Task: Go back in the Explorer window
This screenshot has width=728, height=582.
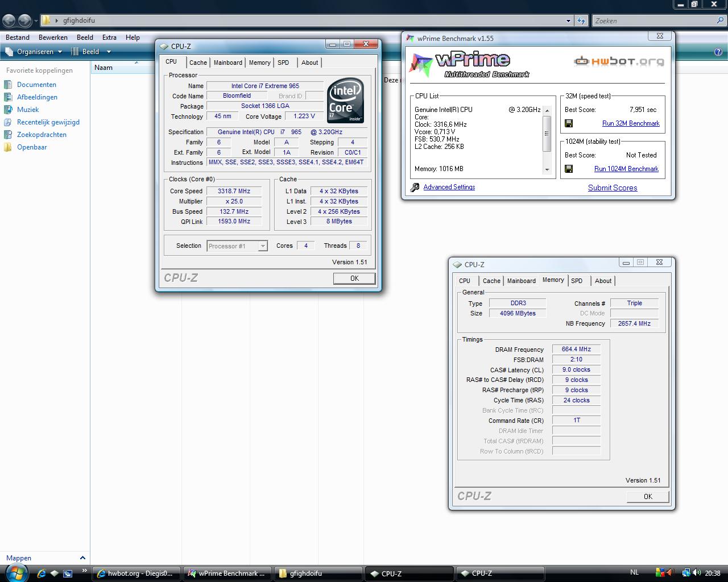Action: click(9, 20)
